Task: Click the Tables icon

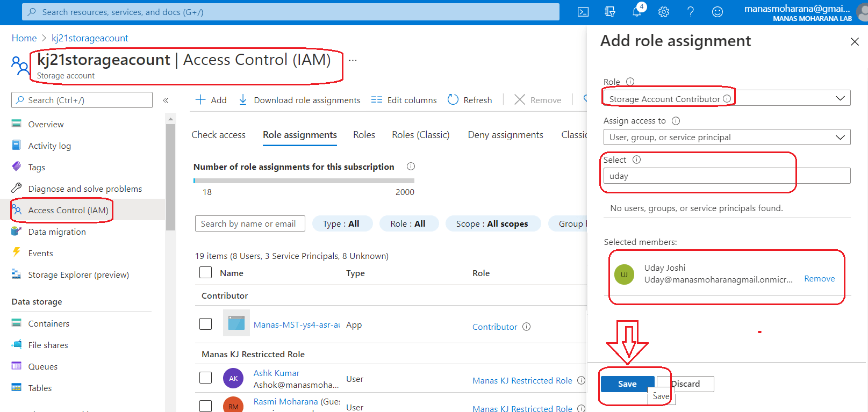Action: coord(17,388)
